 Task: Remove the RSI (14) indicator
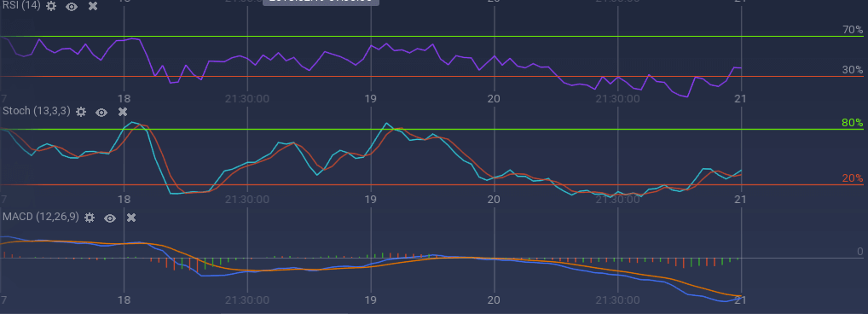[93, 7]
